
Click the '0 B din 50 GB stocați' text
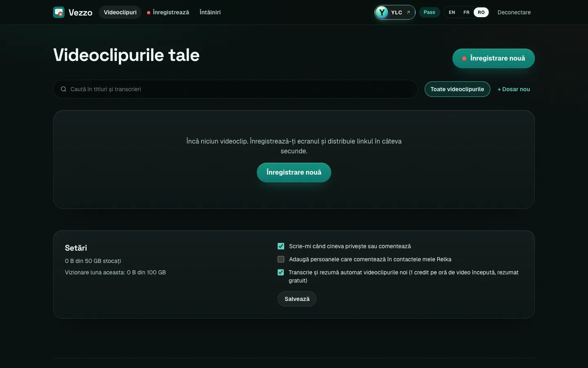[93, 261]
